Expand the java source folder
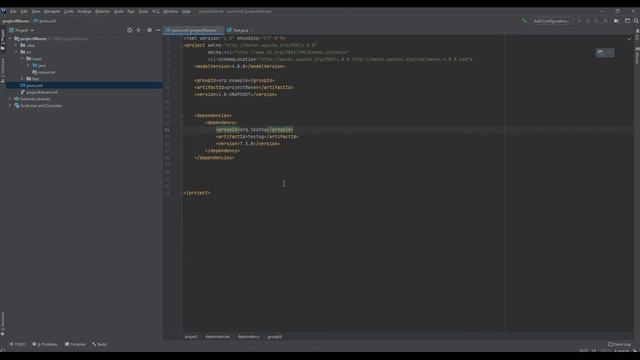This screenshot has height=360, width=640. [x=28, y=65]
